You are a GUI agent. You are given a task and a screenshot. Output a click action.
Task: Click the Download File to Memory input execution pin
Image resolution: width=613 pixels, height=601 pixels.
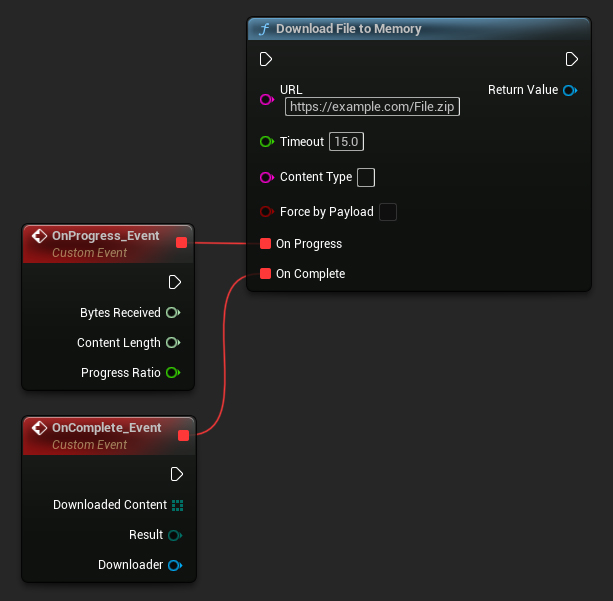pos(266,60)
